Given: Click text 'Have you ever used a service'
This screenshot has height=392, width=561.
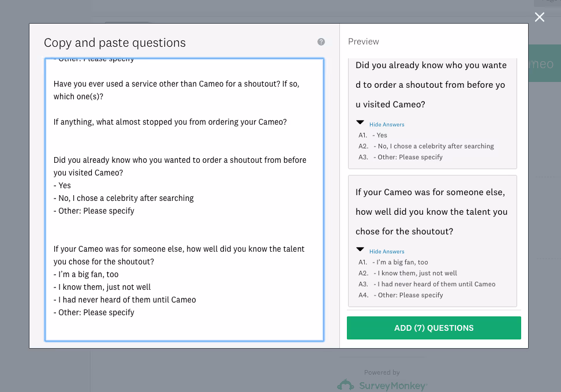Looking at the screenshot, I should pyautogui.click(x=177, y=90).
